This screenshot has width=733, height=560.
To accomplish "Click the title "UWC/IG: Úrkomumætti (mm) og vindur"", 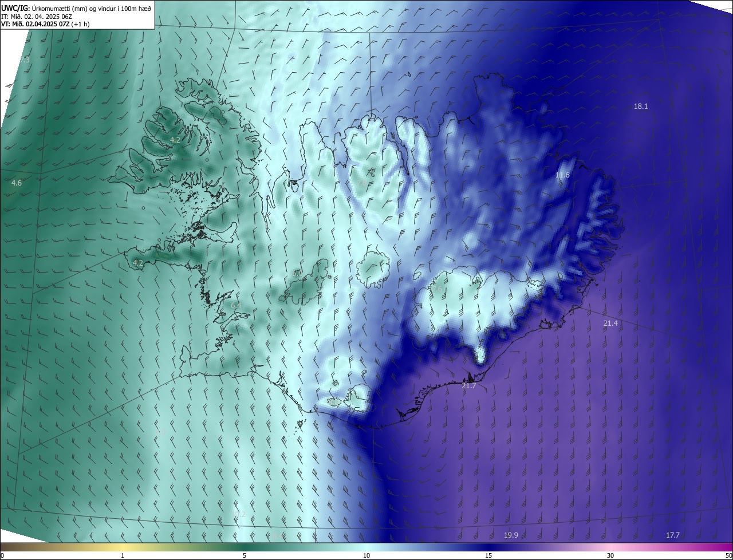I will [x=77, y=7].
